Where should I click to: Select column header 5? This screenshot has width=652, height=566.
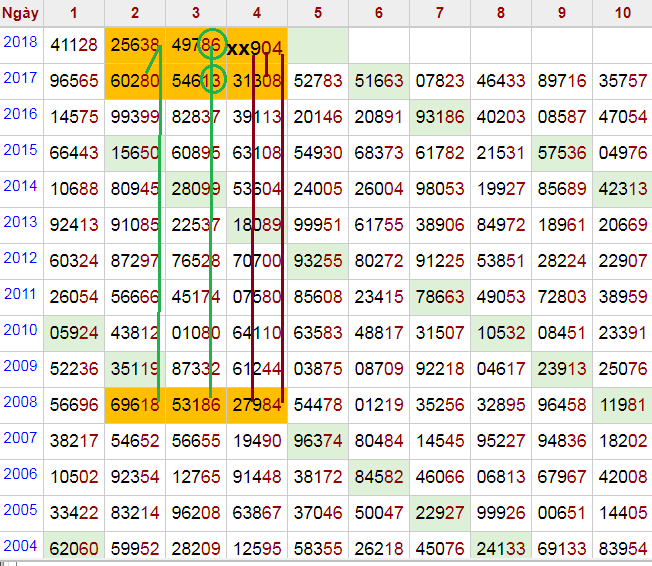coord(318,12)
